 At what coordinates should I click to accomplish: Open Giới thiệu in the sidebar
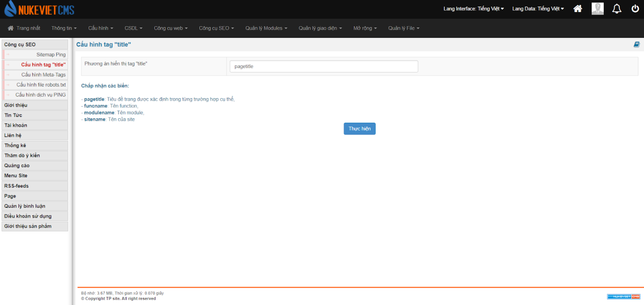pos(35,105)
